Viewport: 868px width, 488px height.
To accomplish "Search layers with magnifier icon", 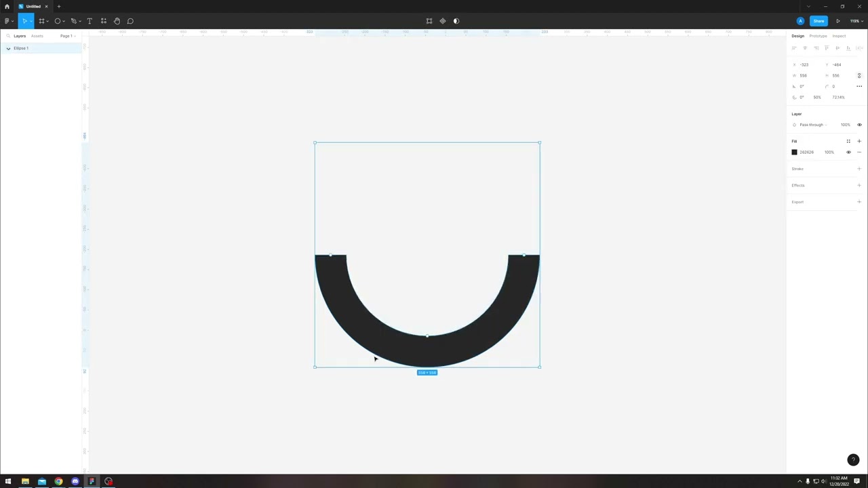I will (7, 36).
